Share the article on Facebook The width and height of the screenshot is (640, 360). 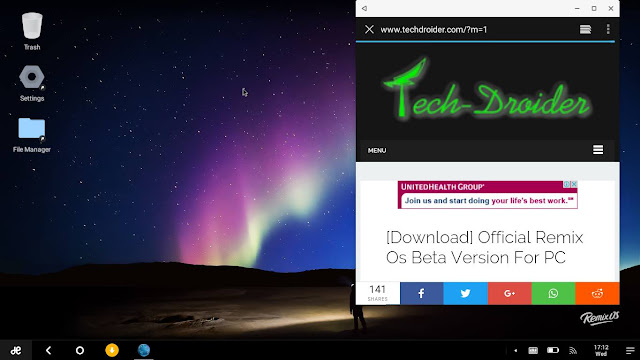(422, 293)
